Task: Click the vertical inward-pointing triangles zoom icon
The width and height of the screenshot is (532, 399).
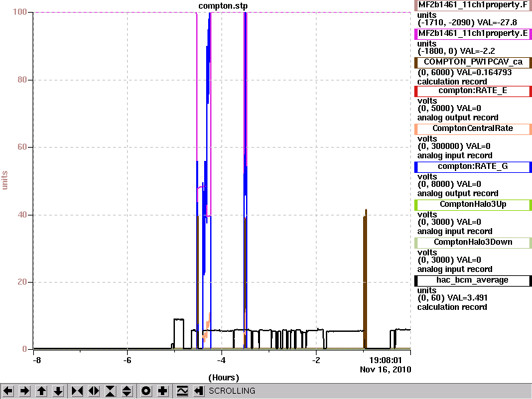Action: coord(110,391)
